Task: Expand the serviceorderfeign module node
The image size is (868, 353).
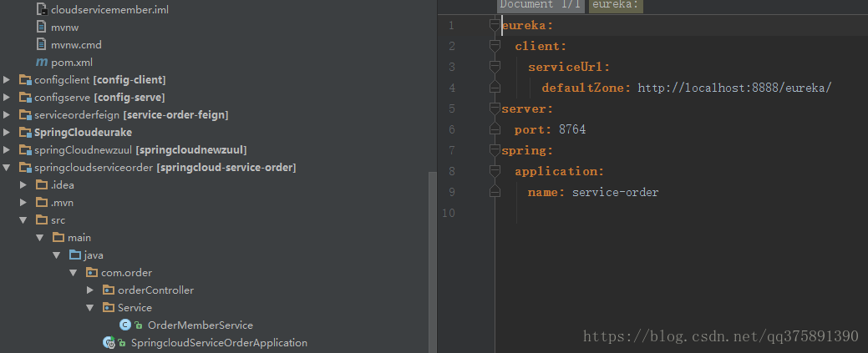Action: point(7,115)
